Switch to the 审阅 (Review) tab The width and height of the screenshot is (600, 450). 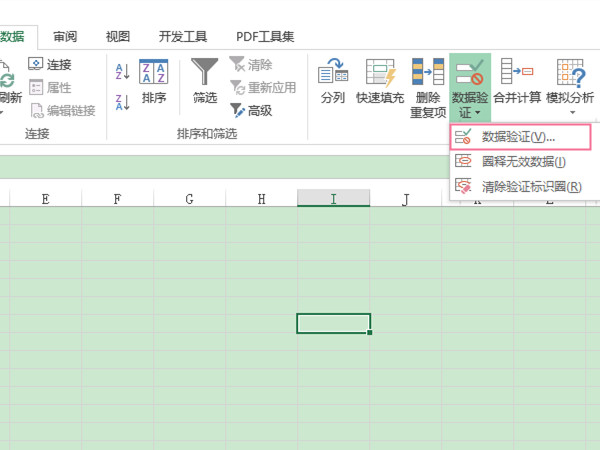coord(65,37)
